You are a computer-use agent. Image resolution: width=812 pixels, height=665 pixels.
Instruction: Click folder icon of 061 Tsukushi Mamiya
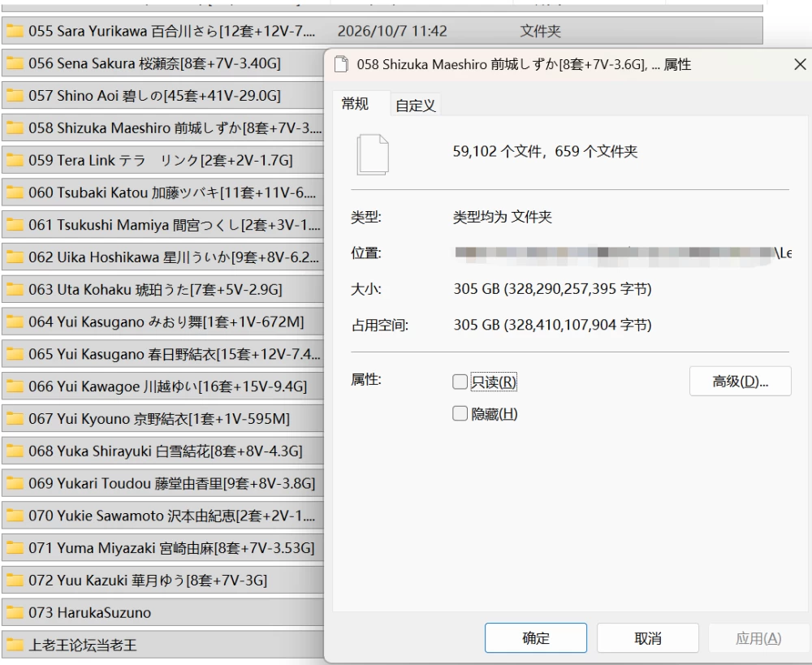tap(15, 225)
